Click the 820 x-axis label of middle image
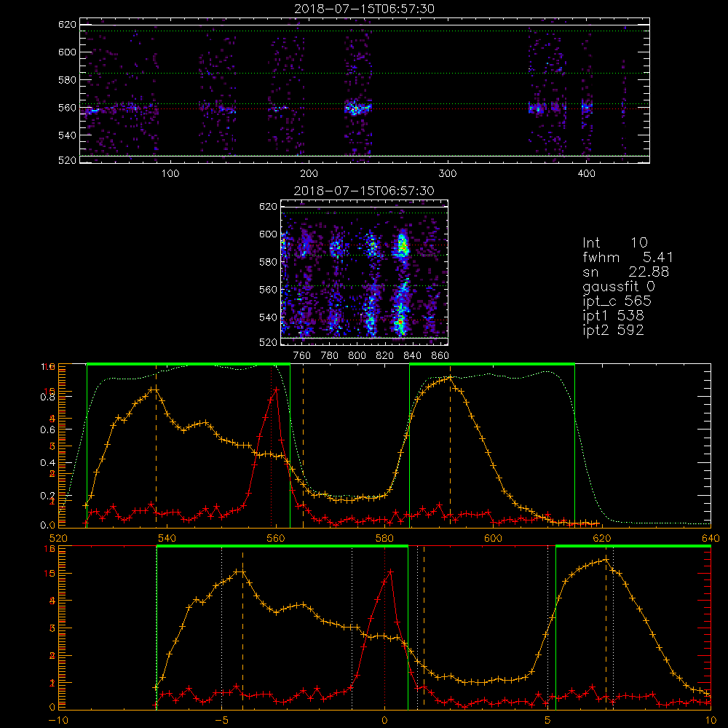The height and width of the screenshot is (728, 728). pos(385,356)
